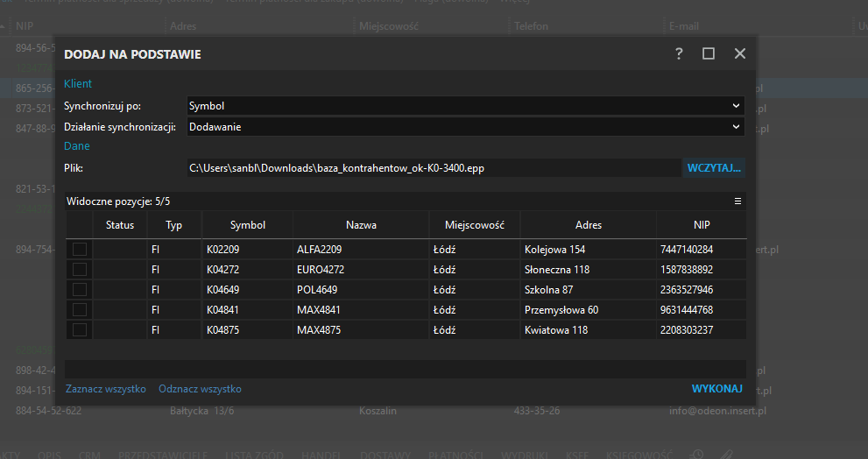
Task: Switch to HANDEL tab in background window
Action: 321,455
